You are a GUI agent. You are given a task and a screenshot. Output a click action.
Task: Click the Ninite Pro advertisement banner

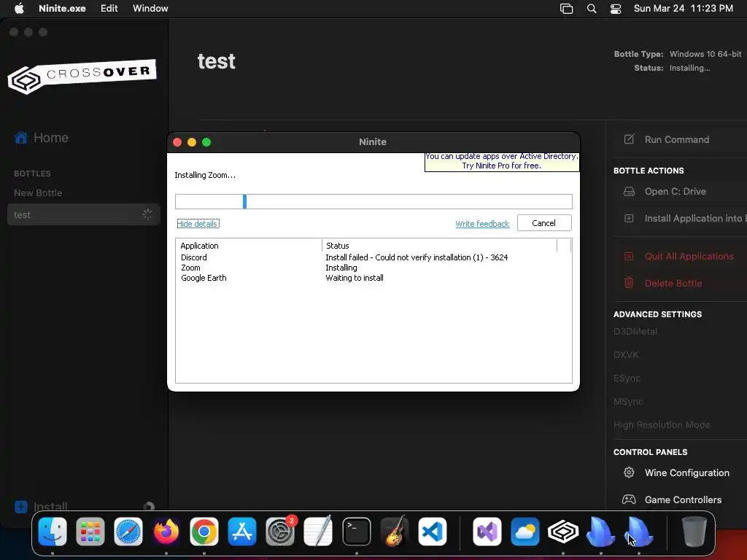pyautogui.click(x=502, y=161)
